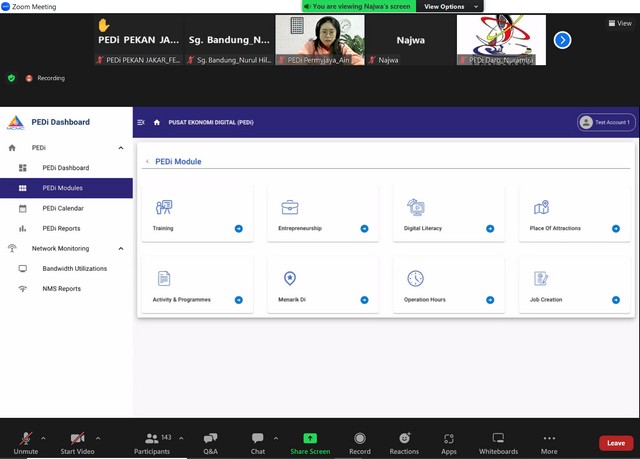Unmute the microphone in Zoom
Viewport: 640px width, 459px height.
26,442
